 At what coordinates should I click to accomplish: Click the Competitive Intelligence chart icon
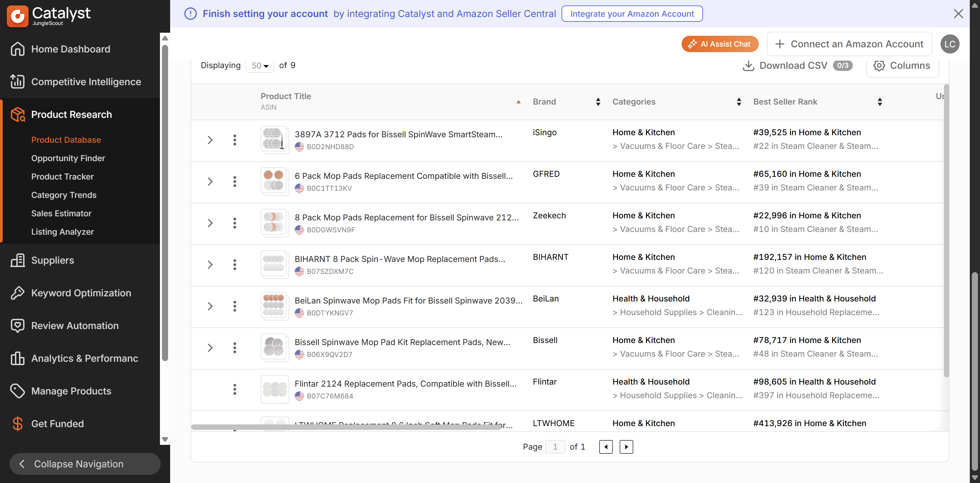17,81
